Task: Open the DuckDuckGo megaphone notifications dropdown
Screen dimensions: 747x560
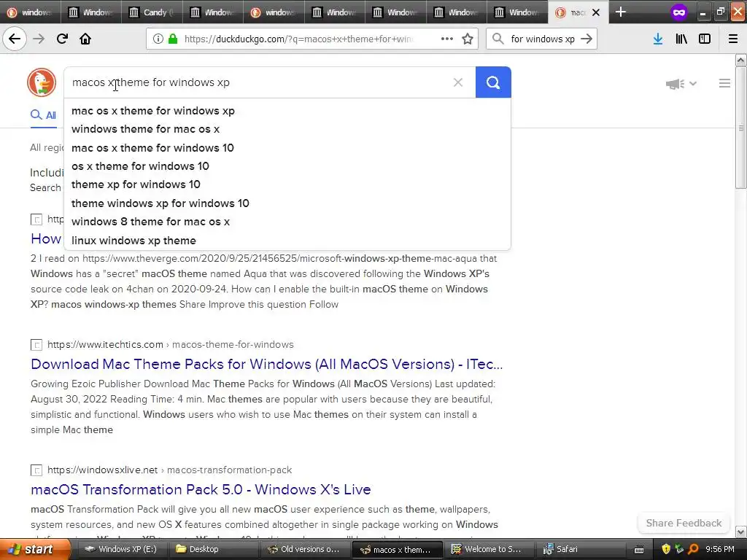Action: point(681,84)
